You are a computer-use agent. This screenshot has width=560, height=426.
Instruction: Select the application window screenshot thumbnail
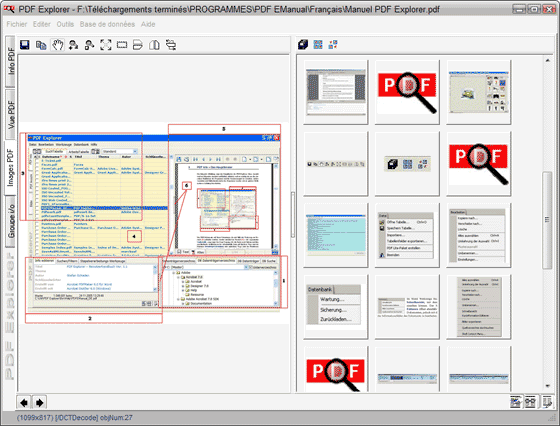pyautogui.click(x=336, y=92)
